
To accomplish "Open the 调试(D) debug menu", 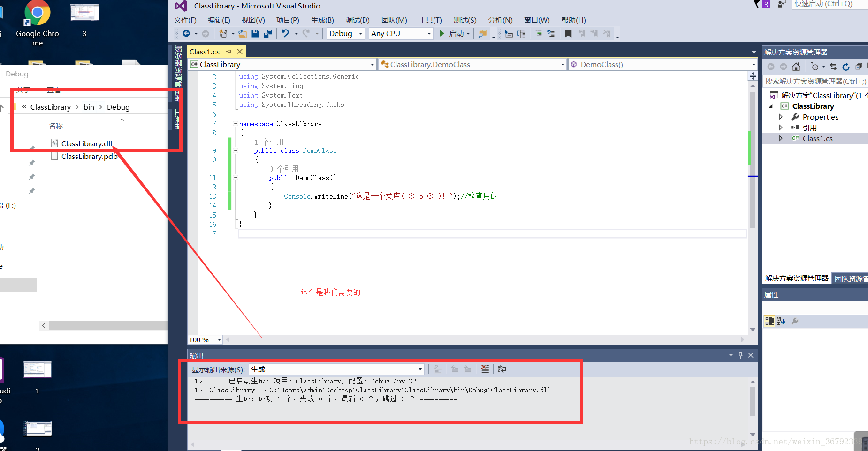I will (x=358, y=20).
